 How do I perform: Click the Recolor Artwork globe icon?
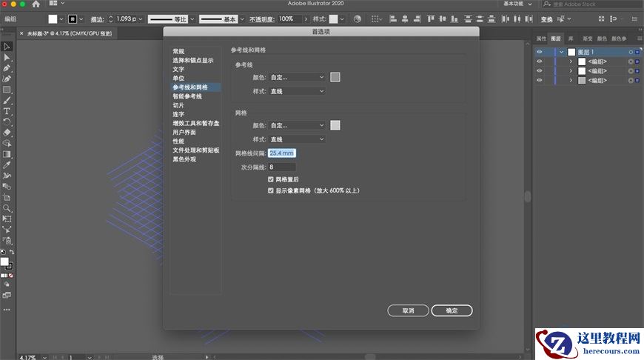click(x=358, y=19)
